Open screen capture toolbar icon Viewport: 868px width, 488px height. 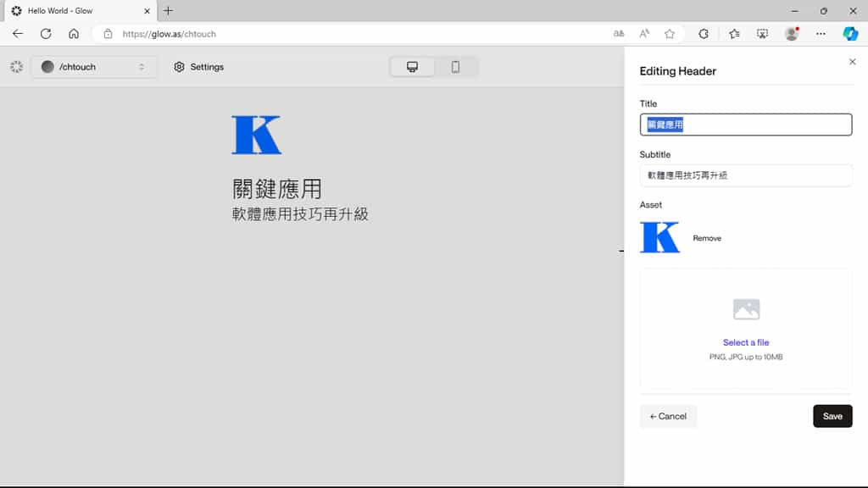[762, 34]
